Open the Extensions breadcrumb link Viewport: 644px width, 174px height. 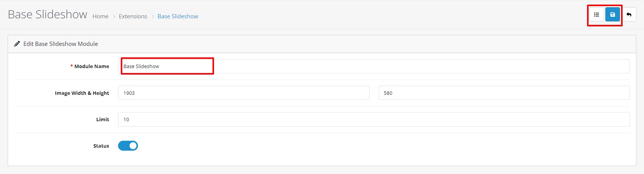coord(133,16)
